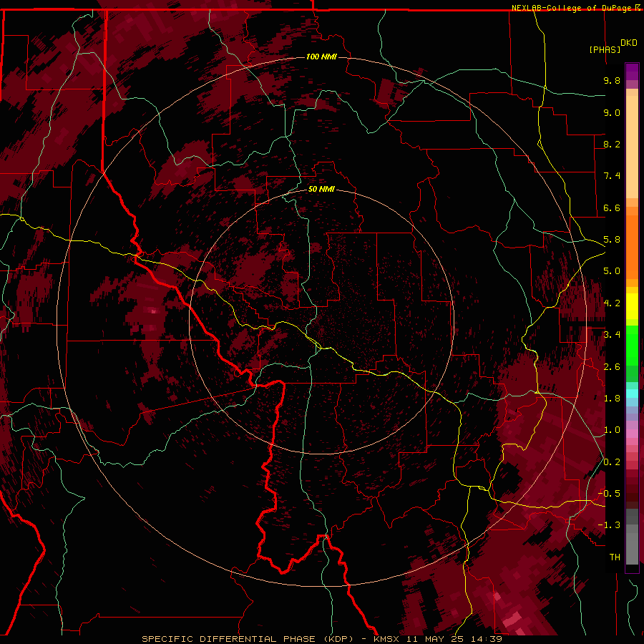Click the pink segment of the color bar

point(632,434)
